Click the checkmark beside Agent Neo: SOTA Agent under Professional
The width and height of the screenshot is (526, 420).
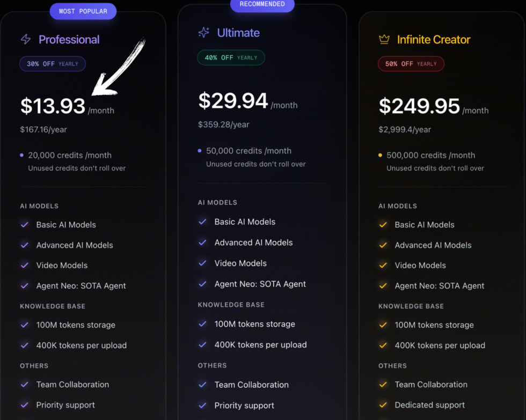24,285
